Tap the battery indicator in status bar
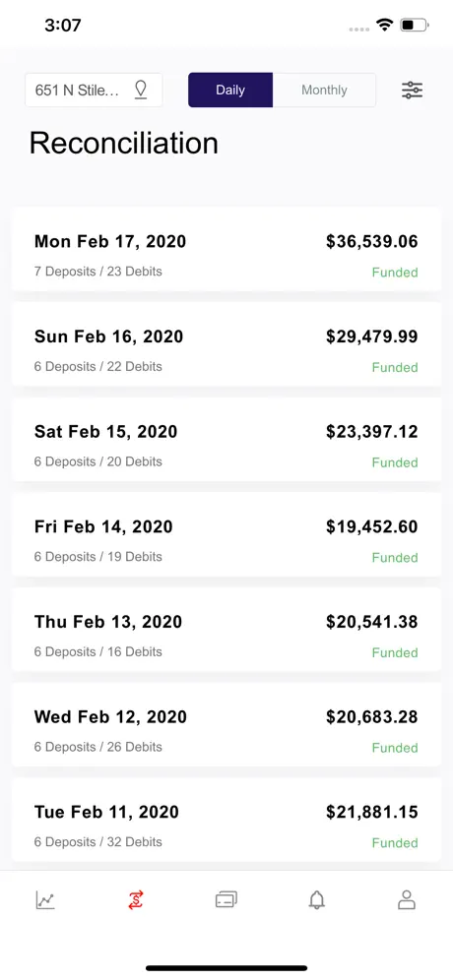The height and width of the screenshot is (980, 453). tap(415, 25)
